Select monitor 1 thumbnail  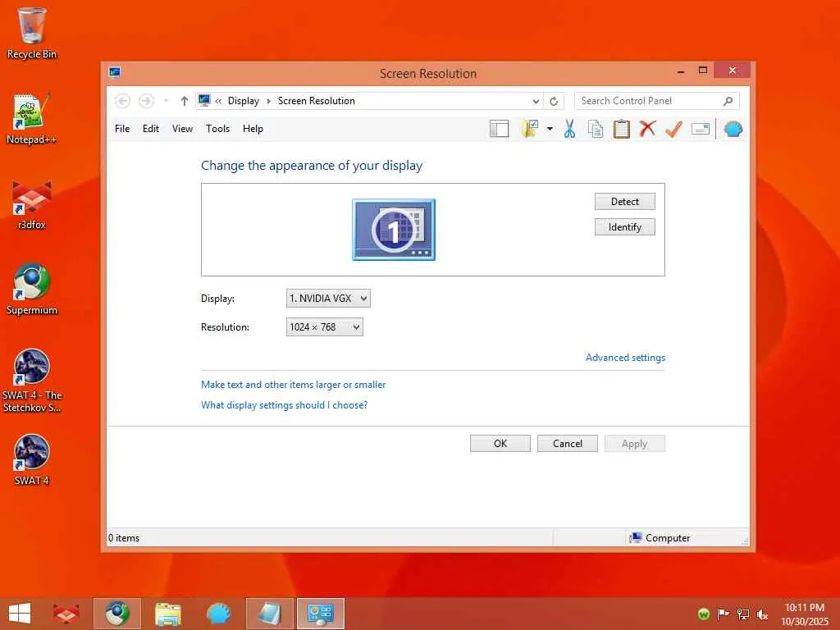[394, 230]
